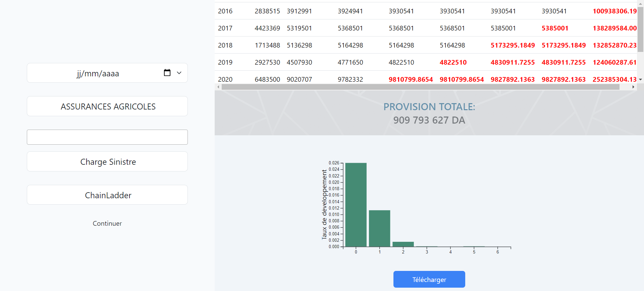Image resolution: width=644 pixels, height=291 pixels.
Task: Click the blue Télécharger button
Action: (x=429, y=279)
